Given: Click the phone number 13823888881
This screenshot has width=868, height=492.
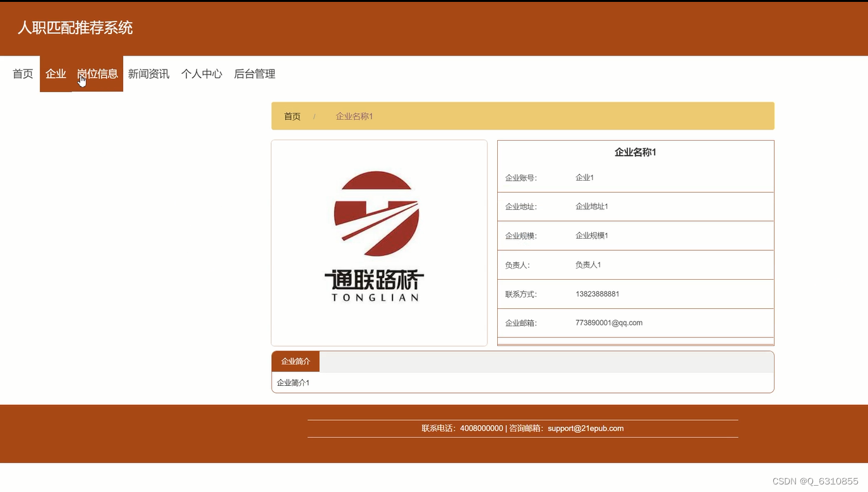Looking at the screenshot, I should [598, 294].
